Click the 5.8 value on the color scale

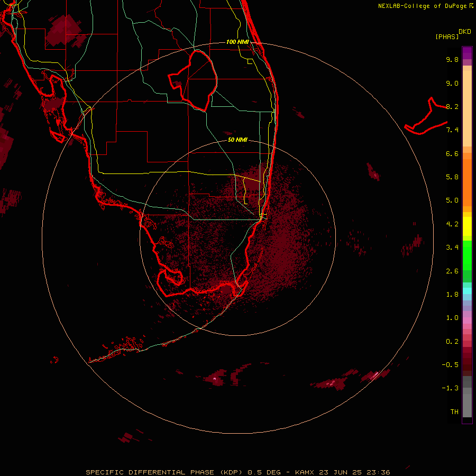pyautogui.click(x=452, y=177)
